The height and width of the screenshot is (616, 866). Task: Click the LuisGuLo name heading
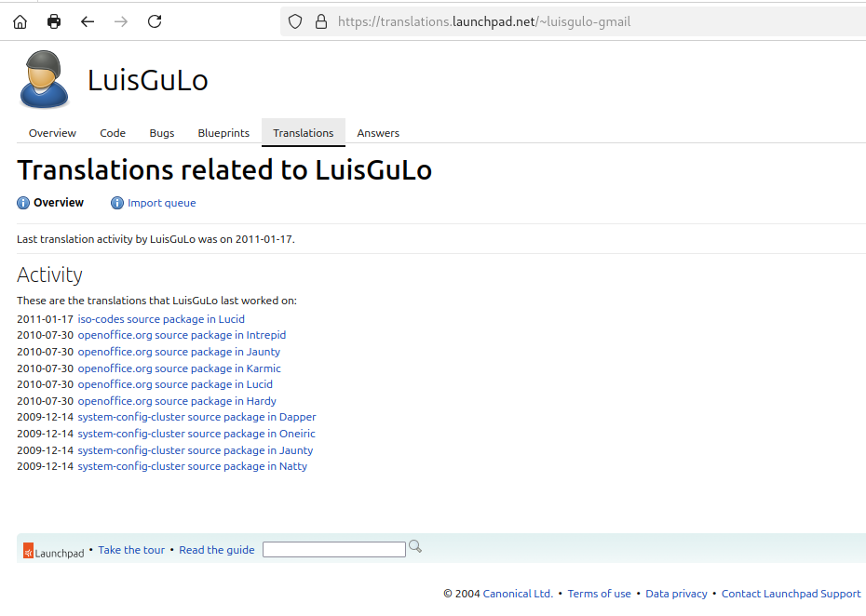tap(148, 80)
